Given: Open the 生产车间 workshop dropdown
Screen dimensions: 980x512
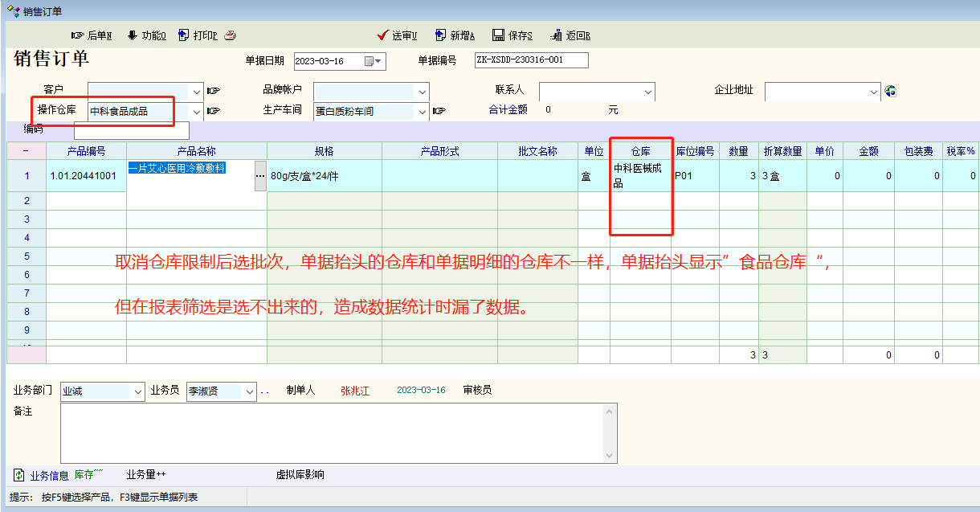Looking at the screenshot, I should pyautogui.click(x=423, y=112).
